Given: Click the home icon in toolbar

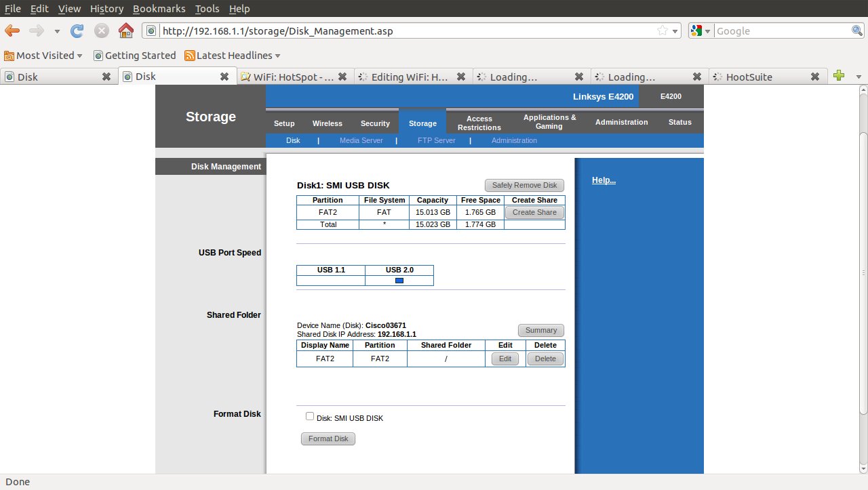Looking at the screenshot, I should [x=125, y=30].
